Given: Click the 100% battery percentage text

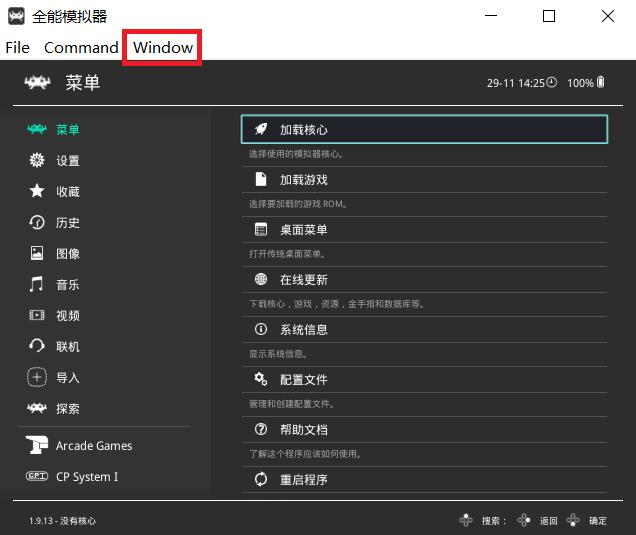Looking at the screenshot, I should pos(580,83).
